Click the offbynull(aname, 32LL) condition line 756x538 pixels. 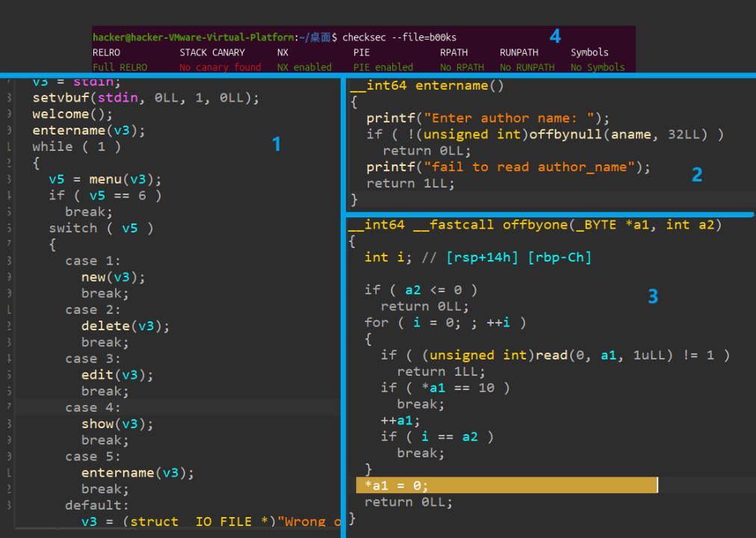click(545, 134)
